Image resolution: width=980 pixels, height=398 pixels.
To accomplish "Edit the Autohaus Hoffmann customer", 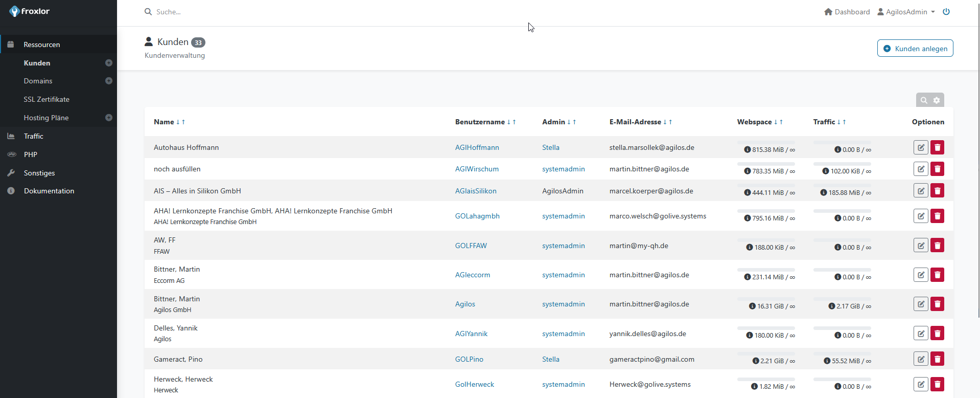I will [921, 147].
